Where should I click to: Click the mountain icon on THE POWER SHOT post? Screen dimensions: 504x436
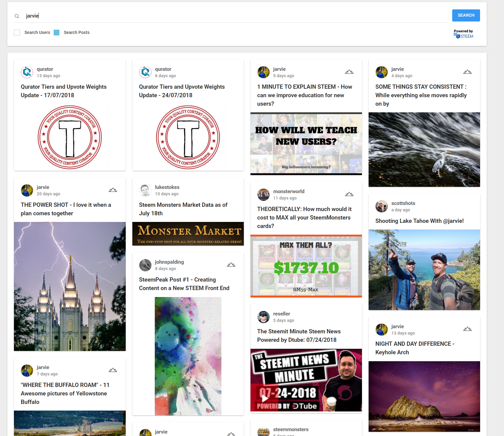[x=113, y=190]
